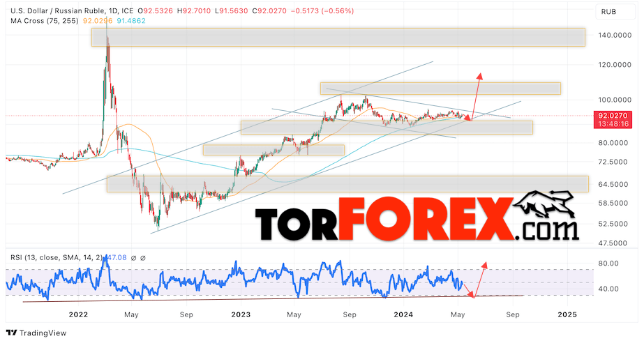Click the Sep label just before 2025

513,314
